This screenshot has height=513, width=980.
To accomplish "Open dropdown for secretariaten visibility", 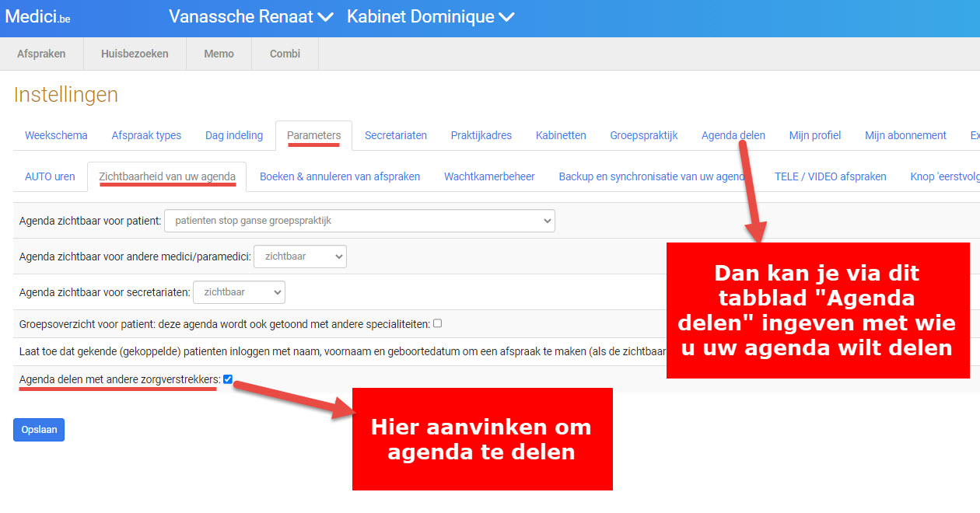I will click(239, 292).
